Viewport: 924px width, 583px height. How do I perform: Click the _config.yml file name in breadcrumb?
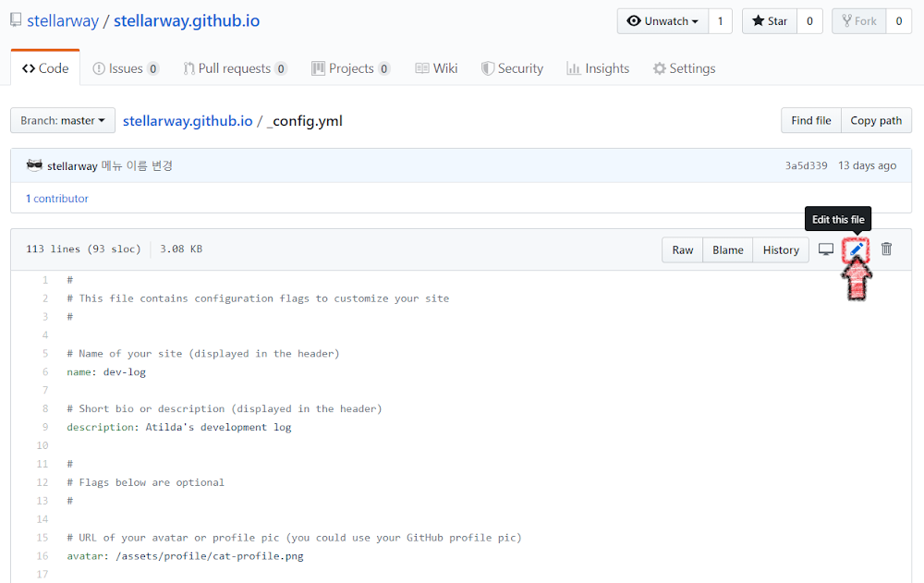pos(305,121)
